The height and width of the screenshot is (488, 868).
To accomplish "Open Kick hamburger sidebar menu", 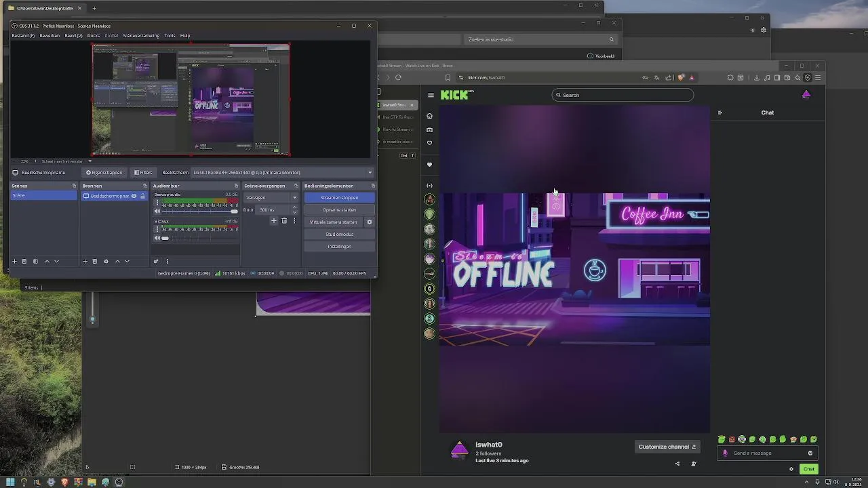I will 431,95.
